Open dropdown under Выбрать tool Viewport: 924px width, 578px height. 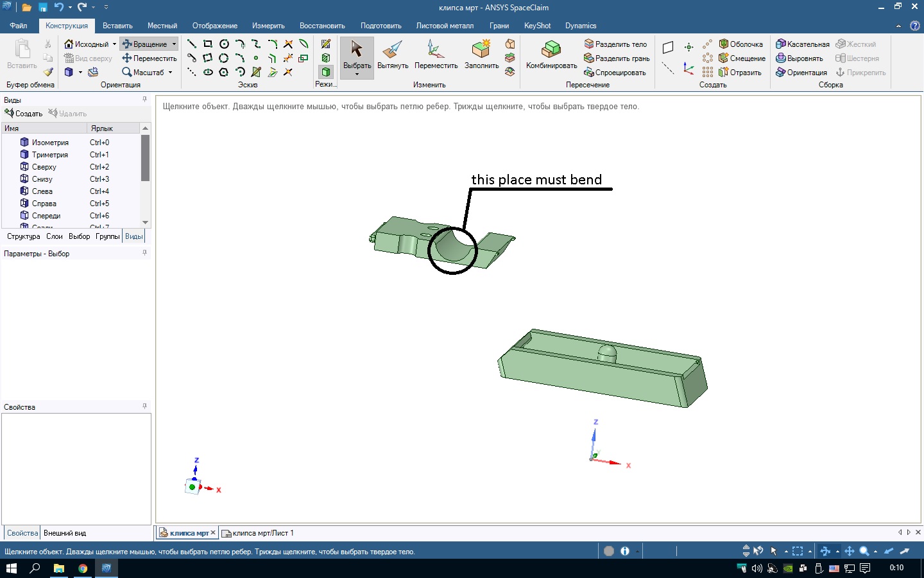point(357,74)
